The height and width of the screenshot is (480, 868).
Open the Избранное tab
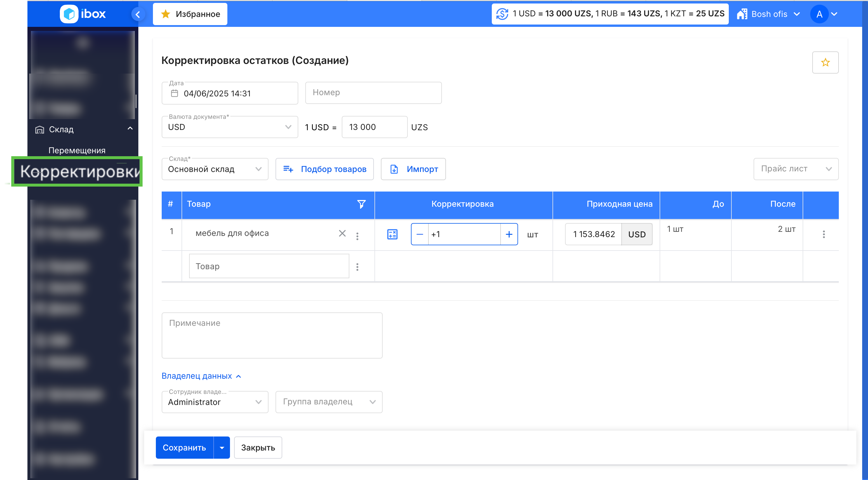[x=190, y=14]
